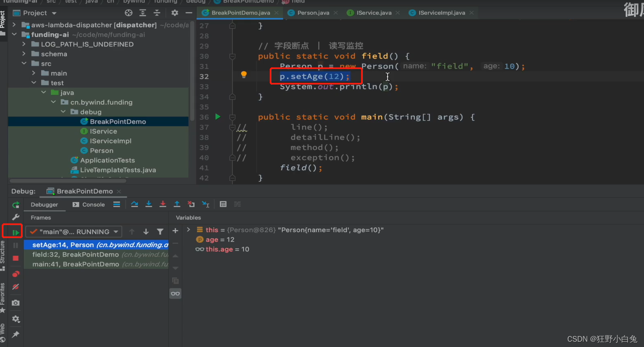Open thread selector "main" RUNNING dropdown

click(x=74, y=232)
